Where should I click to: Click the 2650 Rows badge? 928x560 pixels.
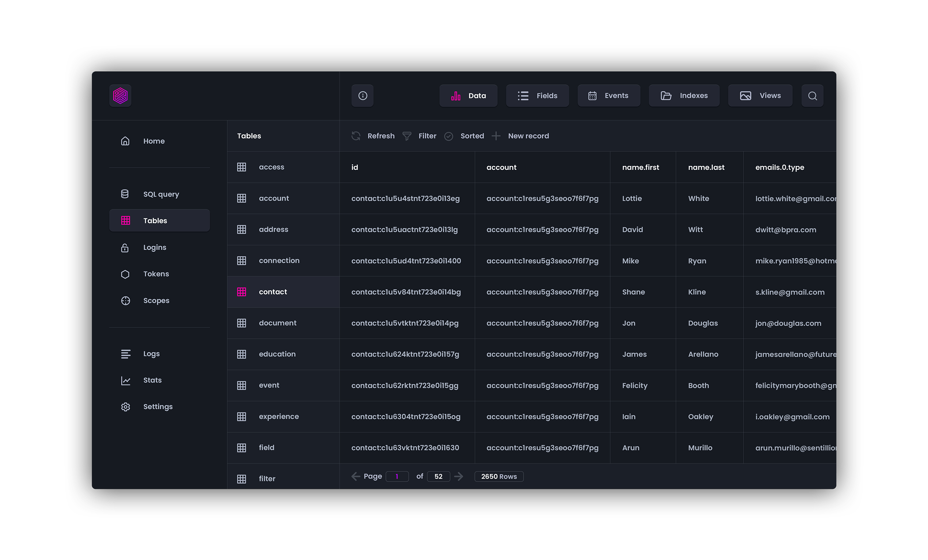click(499, 476)
